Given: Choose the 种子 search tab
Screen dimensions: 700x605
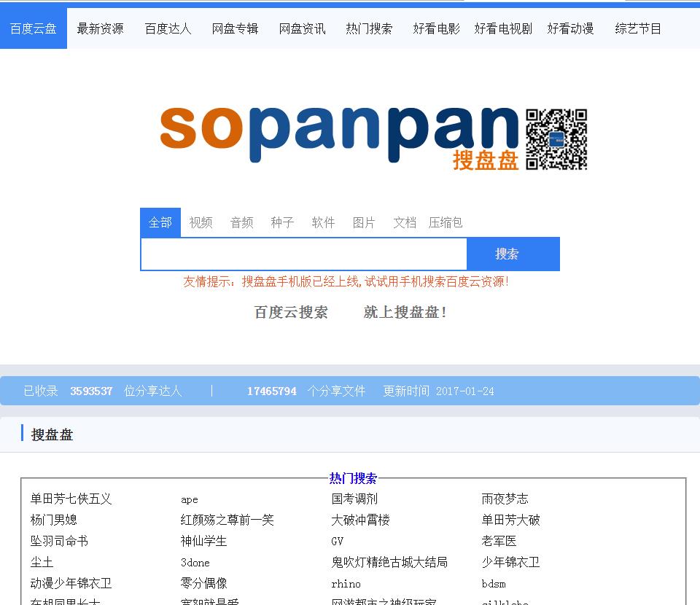Looking at the screenshot, I should [x=282, y=222].
